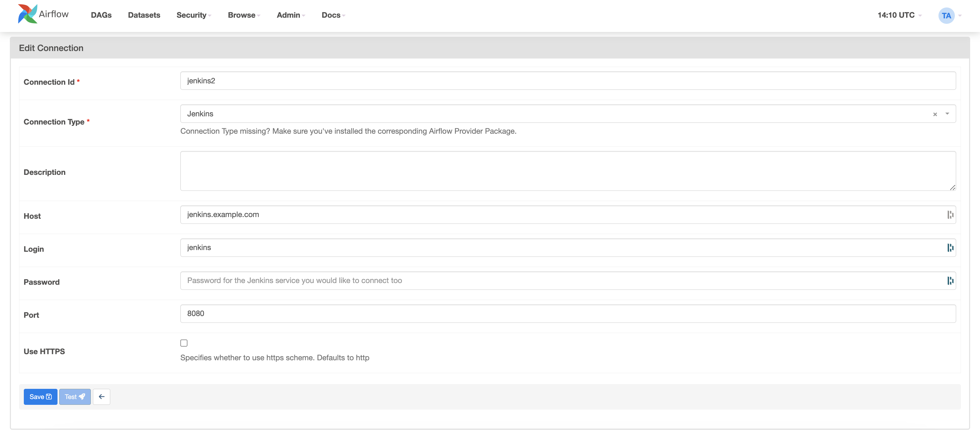Screen dimensions: 980x430
Task: Click the password manager icon in Host field
Action: pyautogui.click(x=950, y=215)
